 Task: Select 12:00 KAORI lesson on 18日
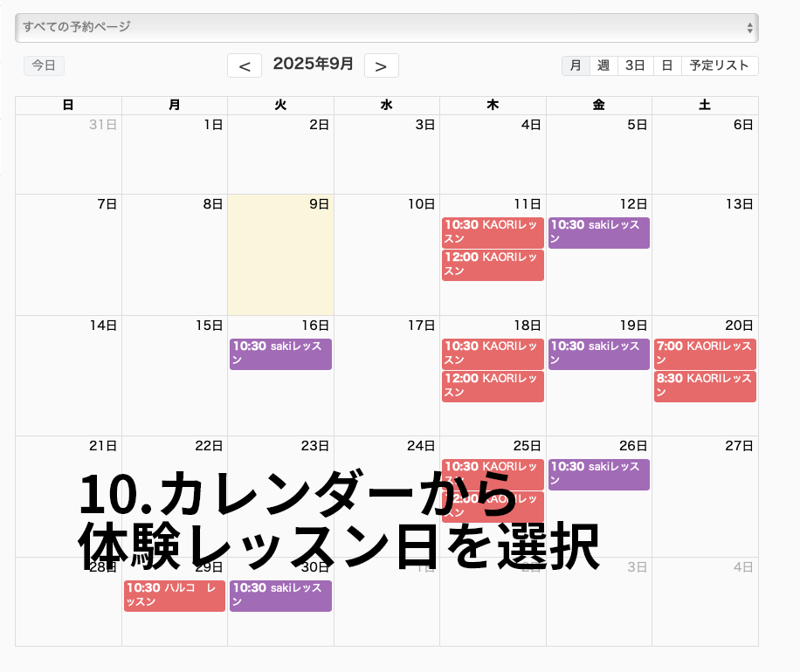pos(493,386)
